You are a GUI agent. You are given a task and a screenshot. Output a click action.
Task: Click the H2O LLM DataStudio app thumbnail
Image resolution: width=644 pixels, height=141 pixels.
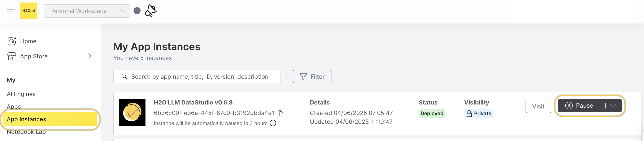click(x=132, y=112)
